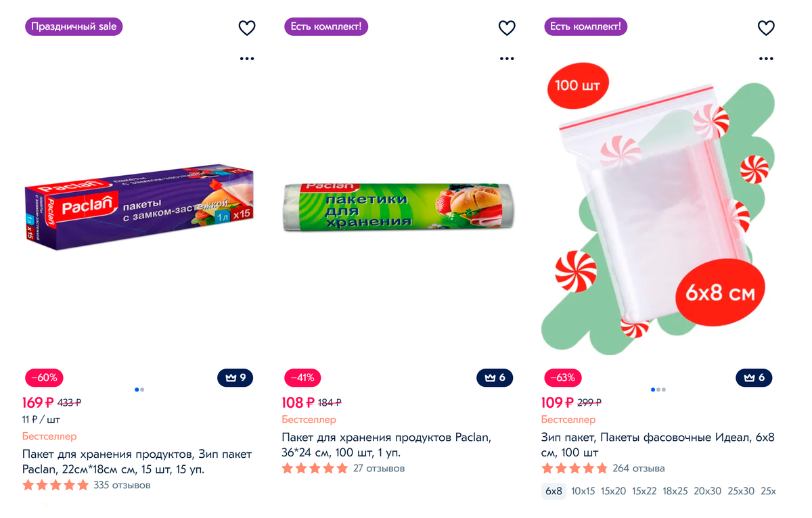Click the crown badge showing 9
812x518 pixels.
click(x=235, y=377)
